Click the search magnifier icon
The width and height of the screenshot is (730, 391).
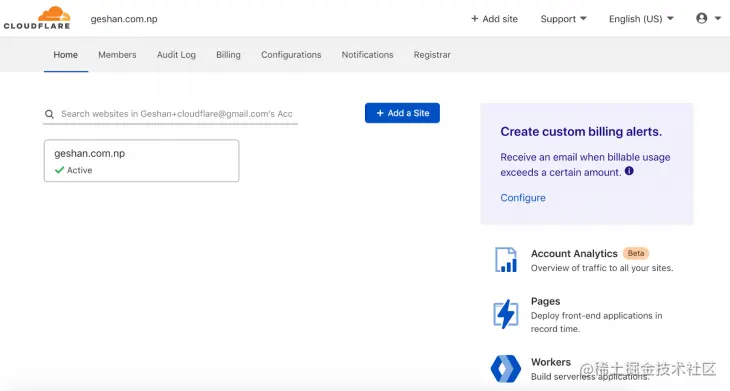tap(49, 114)
